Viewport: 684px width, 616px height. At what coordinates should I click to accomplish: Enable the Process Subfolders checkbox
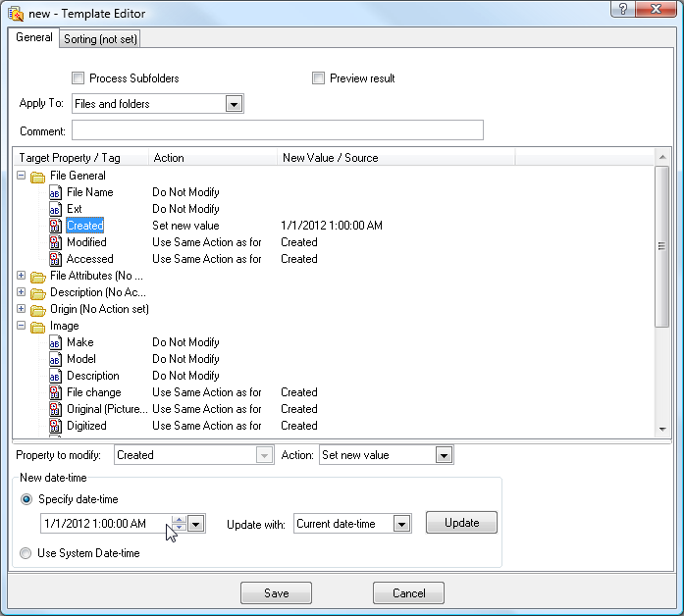(x=79, y=78)
